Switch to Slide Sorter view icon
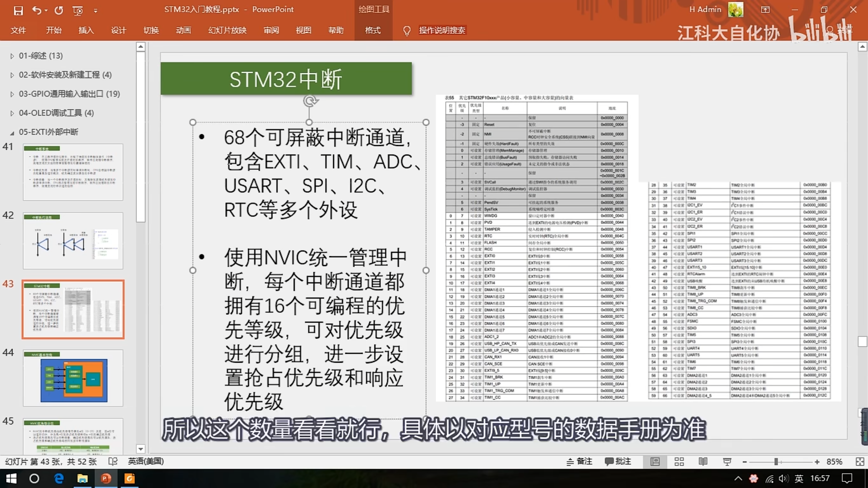This screenshot has width=868, height=488. 679,462
